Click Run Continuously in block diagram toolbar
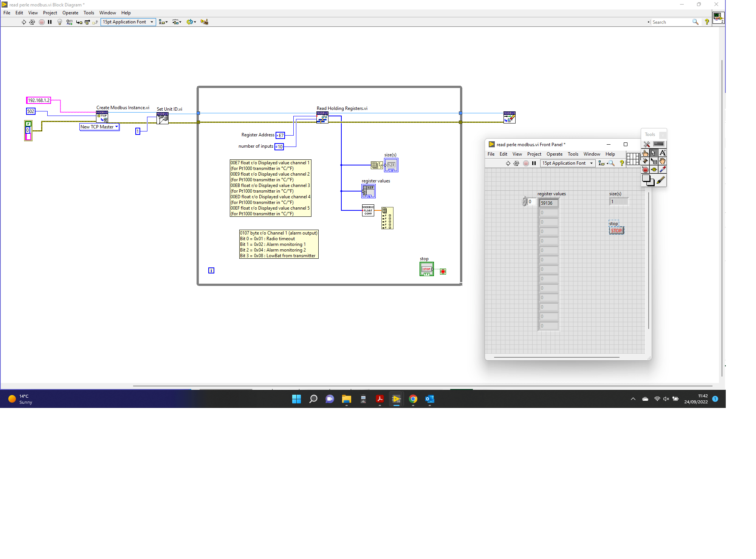756x559 pixels. (x=32, y=22)
